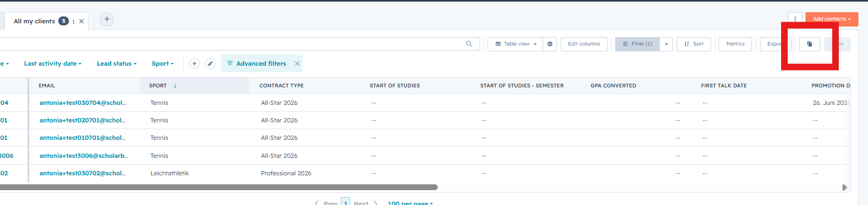The height and width of the screenshot is (205, 868).
Task: Expand the Table view dropdown
Action: pos(516,44)
